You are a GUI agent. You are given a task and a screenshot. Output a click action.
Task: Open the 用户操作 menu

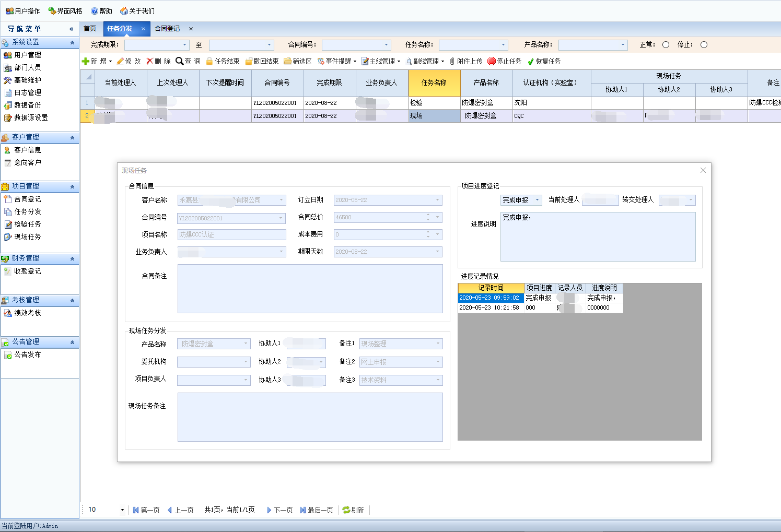tap(22, 11)
